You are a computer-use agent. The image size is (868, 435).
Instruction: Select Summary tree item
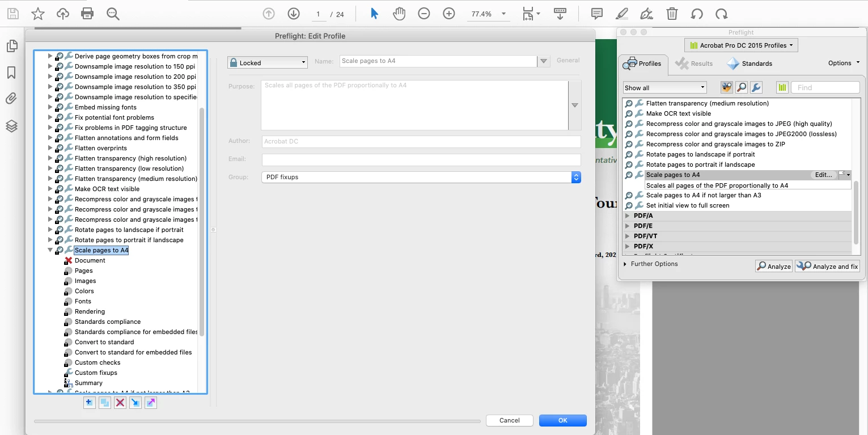(88, 383)
